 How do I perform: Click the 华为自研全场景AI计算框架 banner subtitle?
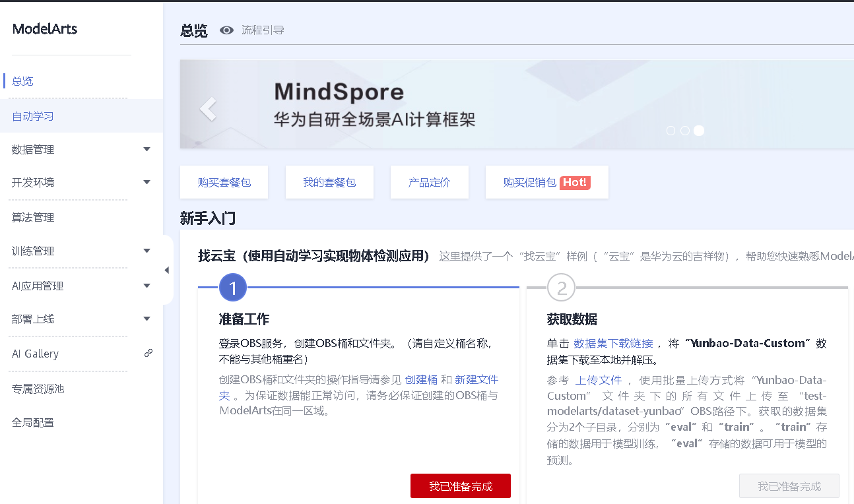(x=374, y=119)
